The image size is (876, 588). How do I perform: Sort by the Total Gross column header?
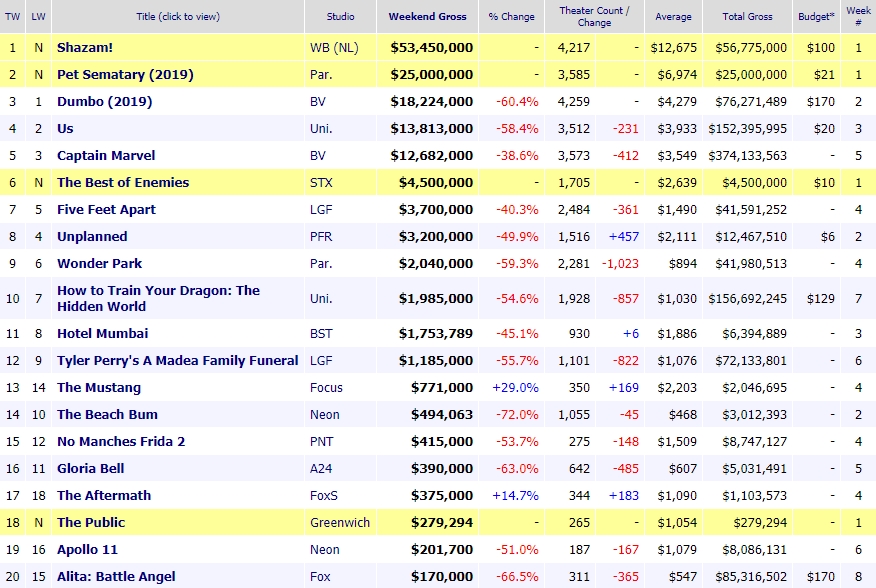(x=748, y=17)
